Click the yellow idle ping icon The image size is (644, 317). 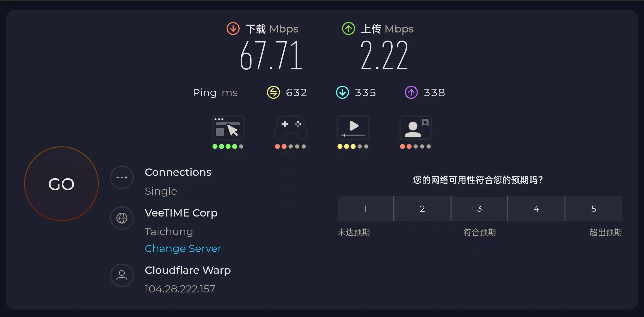click(273, 93)
